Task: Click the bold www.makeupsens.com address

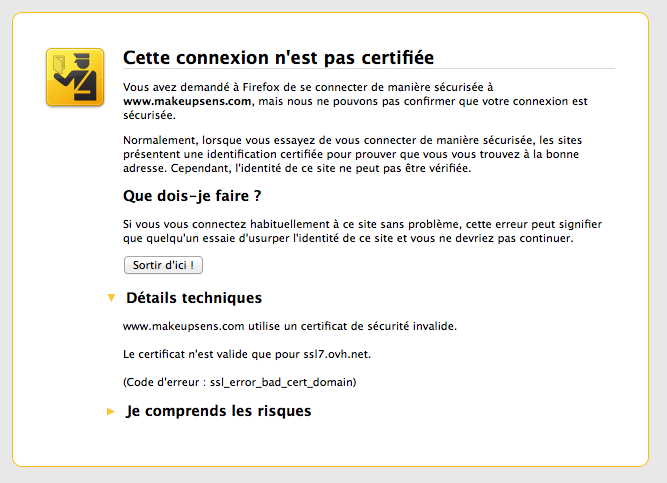Action: click(x=187, y=101)
